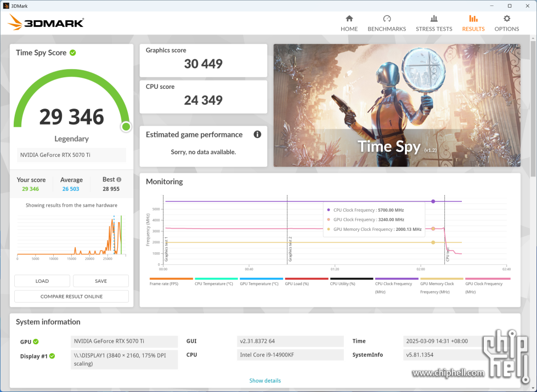Click the CPU test marker line

click(x=444, y=229)
